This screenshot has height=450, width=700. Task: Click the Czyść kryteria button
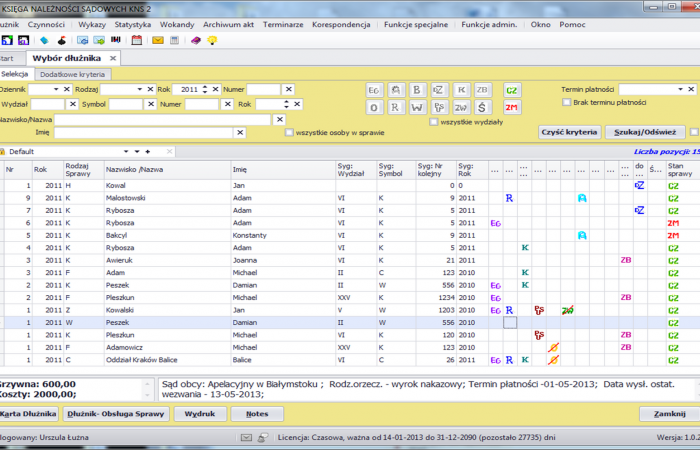[569, 132]
